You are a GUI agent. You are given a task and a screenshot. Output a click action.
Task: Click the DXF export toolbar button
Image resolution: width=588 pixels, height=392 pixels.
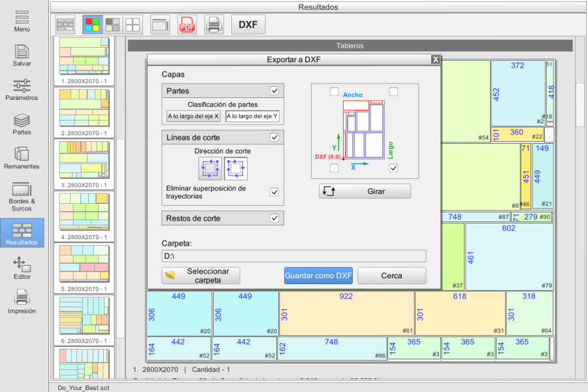[x=248, y=25]
